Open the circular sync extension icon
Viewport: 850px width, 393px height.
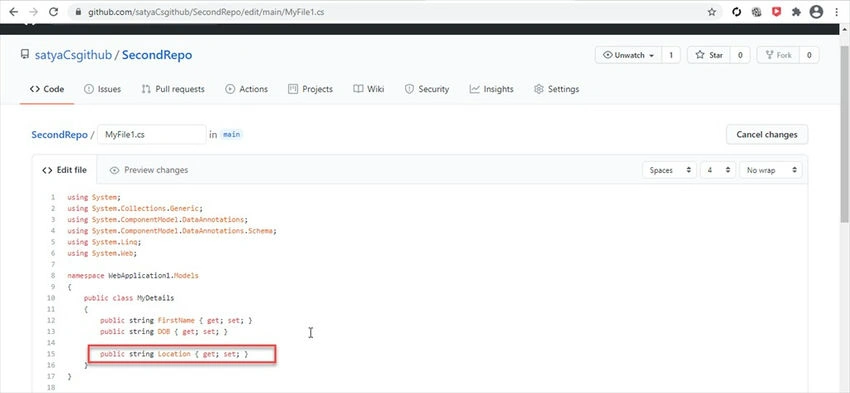point(736,12)
